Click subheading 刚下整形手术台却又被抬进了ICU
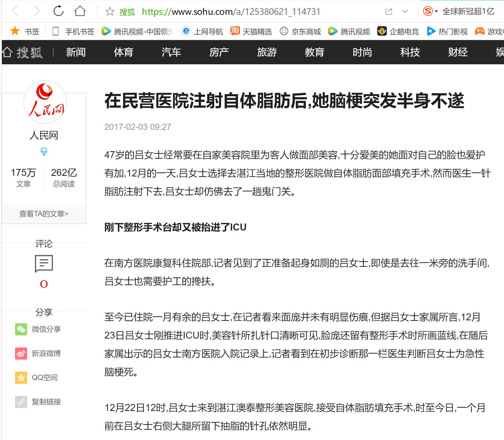Image resolution: width=504 pixels, height=440 pixels. pyautogui.click(x=175, y=227)
